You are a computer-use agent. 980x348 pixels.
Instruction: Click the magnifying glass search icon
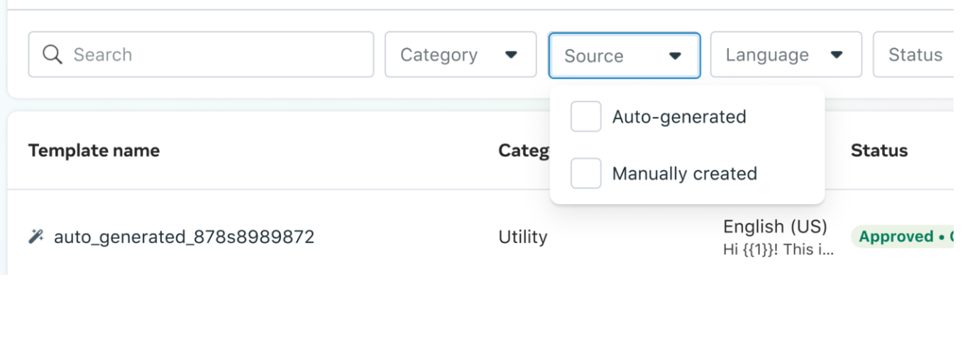pyautogui.click(x=53, y=55)
